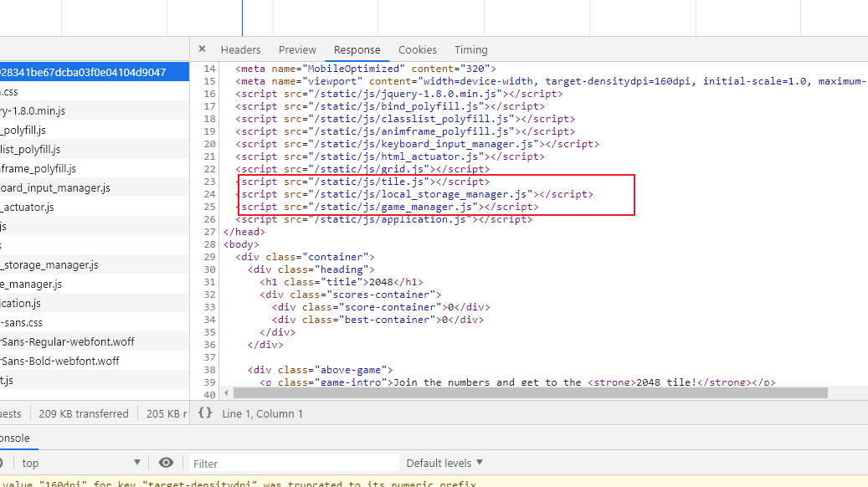Click line number 28 in the response
868x487 pixels.
209,244
